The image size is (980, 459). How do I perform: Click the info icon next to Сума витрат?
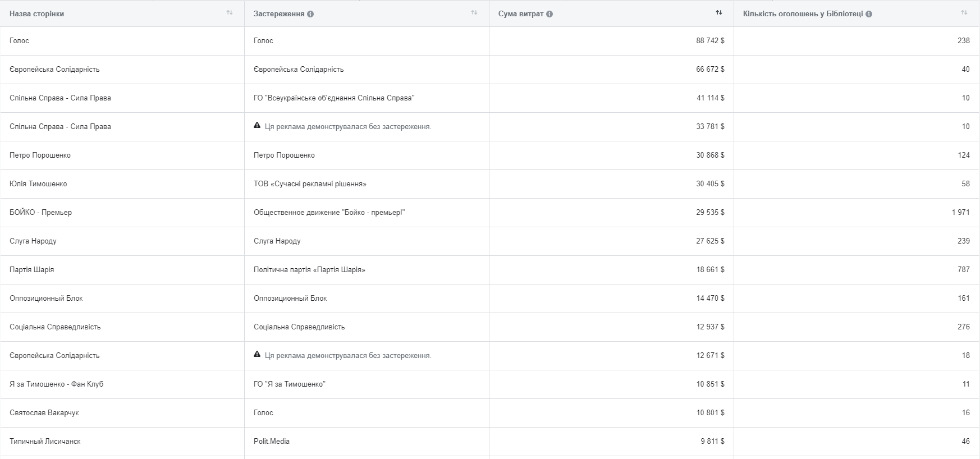[x=549, y=14]
